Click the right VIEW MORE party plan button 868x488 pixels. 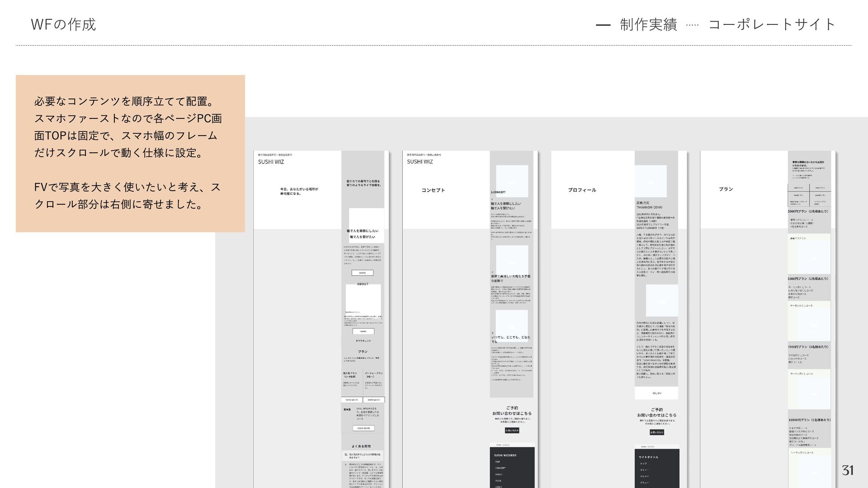(374, 400)
